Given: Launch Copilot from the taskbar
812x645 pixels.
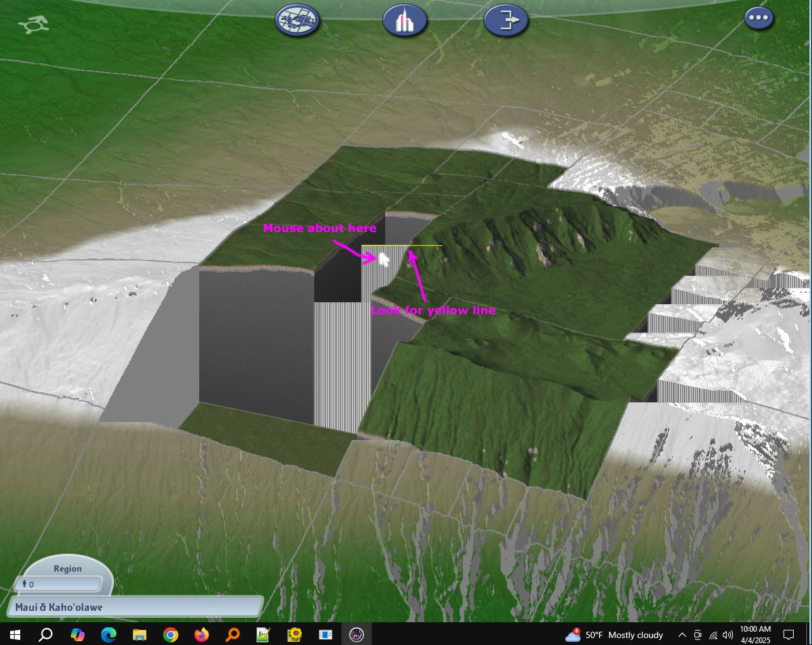Looking at the screenshot, I should [77, 634].
